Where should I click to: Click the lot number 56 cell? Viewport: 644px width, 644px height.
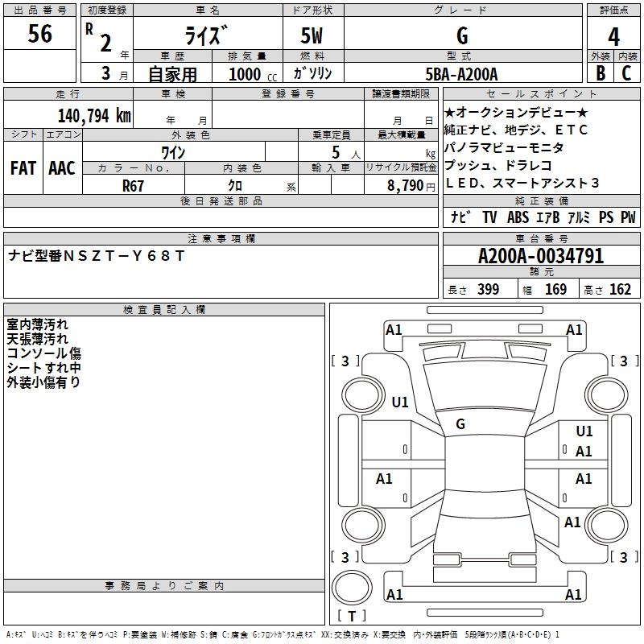(39, 33)
